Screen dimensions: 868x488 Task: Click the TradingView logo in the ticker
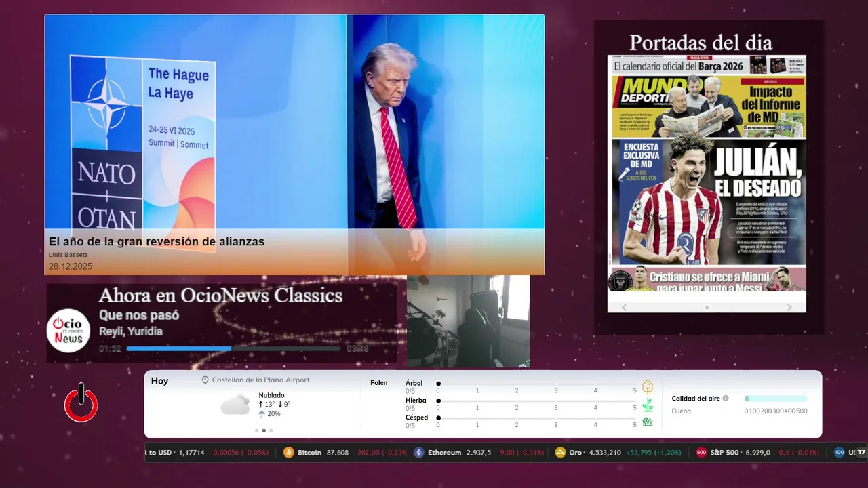pos(861,453)
